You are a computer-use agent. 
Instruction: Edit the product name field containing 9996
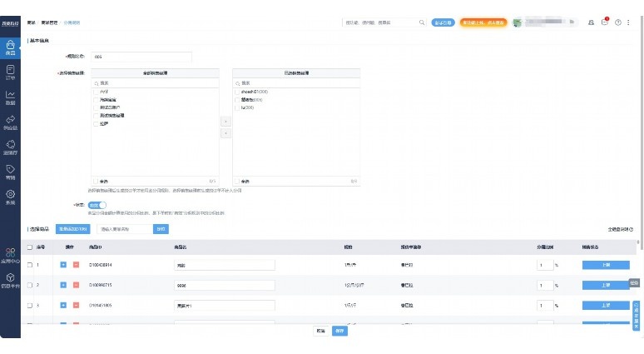(x=225, y=286)
